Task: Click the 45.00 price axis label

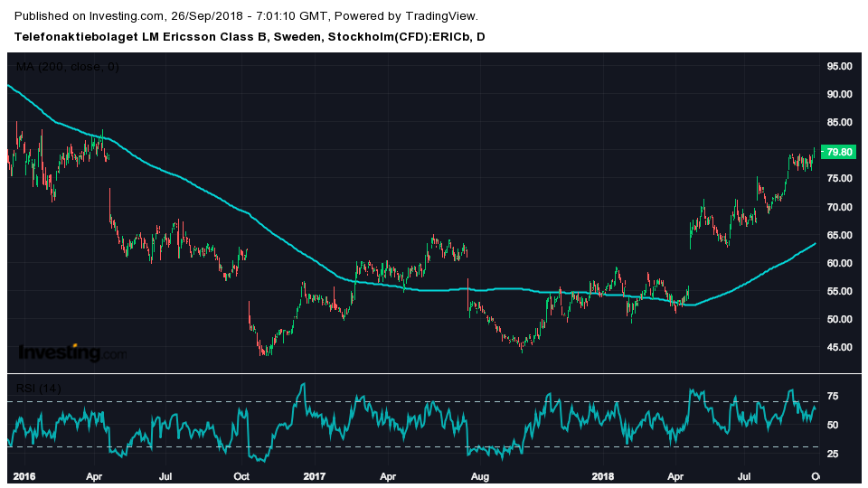Action: tap(839, 348)
